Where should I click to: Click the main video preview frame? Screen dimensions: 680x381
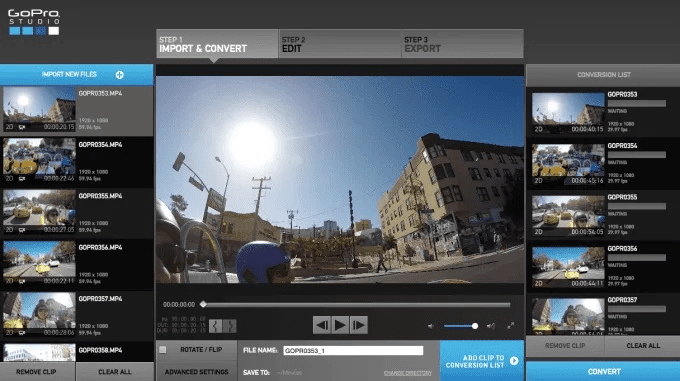(340, 179)
